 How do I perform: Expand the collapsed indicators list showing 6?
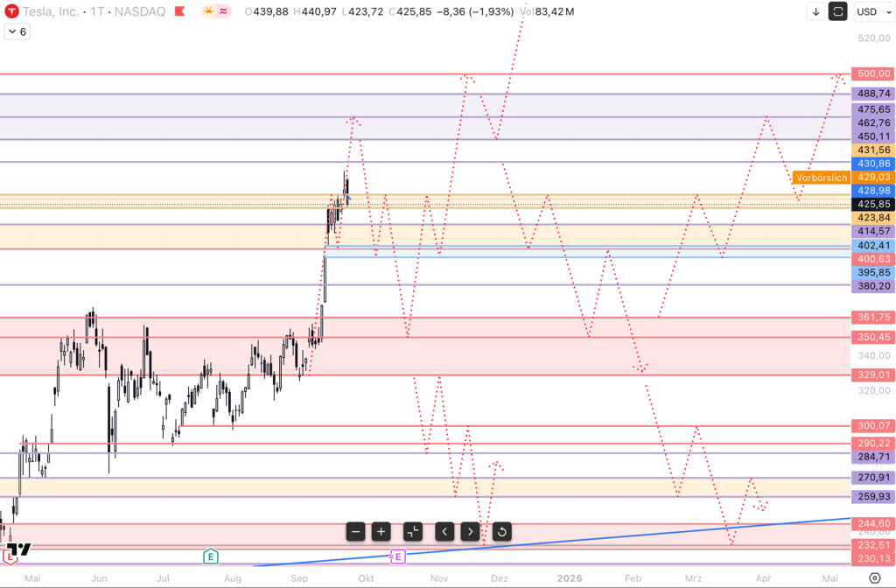point(16,31)
